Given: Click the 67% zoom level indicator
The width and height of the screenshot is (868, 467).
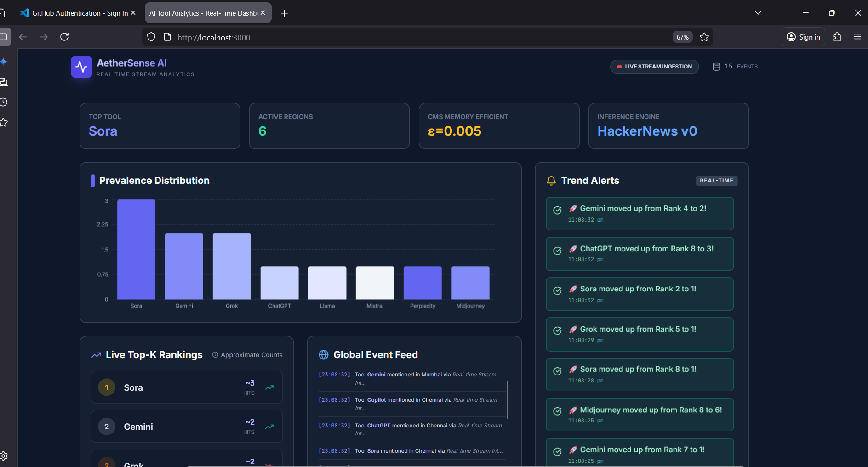Looking at the screenshot, I should pos(683,37).
